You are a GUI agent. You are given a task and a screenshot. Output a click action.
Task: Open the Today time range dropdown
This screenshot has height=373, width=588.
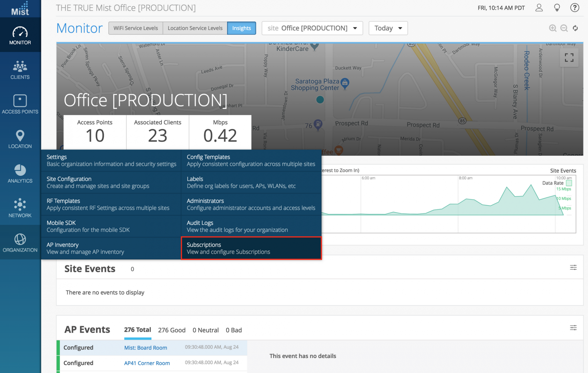pos(388,28)
